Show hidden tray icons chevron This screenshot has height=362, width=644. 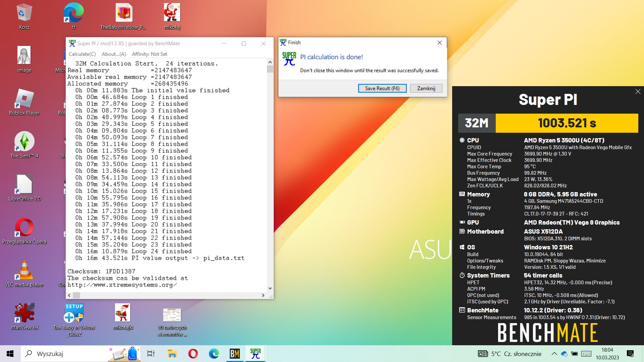554,354
